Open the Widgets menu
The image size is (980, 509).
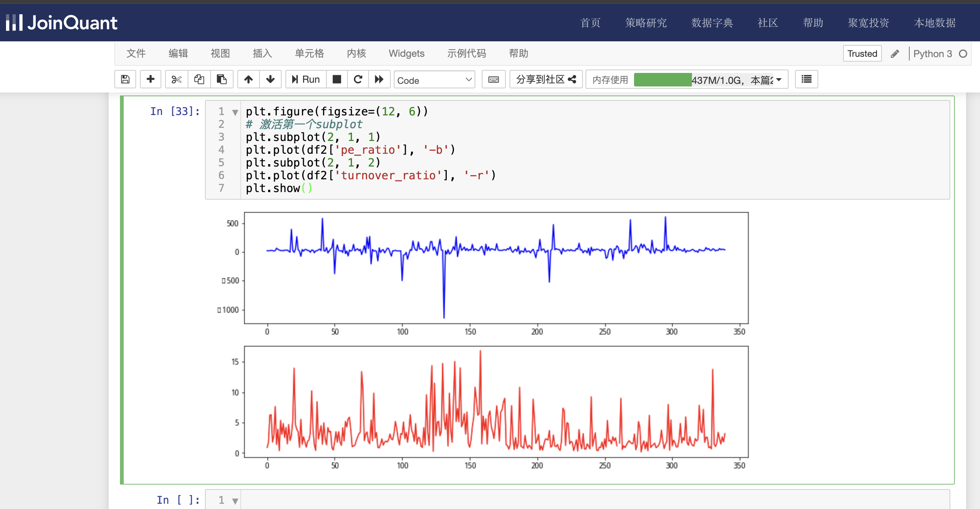click(406, 53)
